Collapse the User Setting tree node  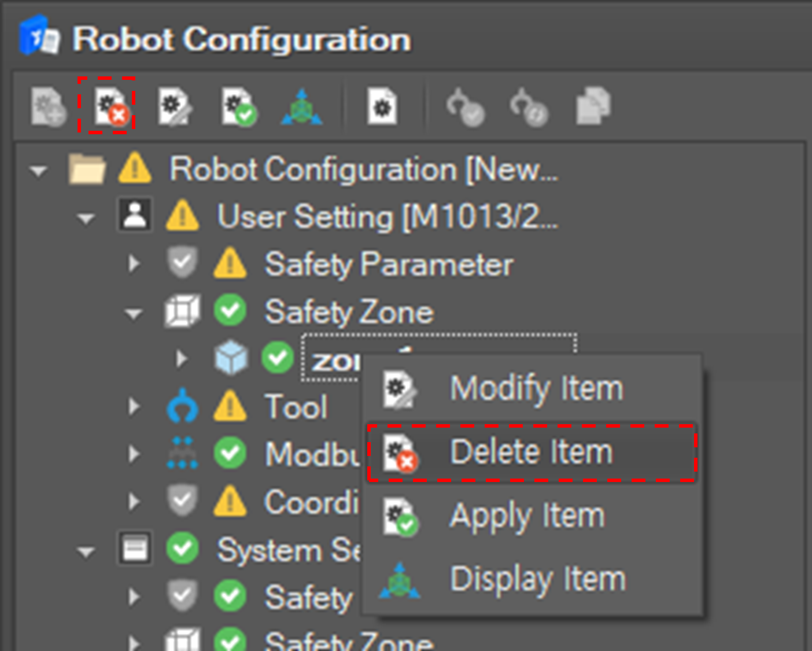click(x=86, y=219)
